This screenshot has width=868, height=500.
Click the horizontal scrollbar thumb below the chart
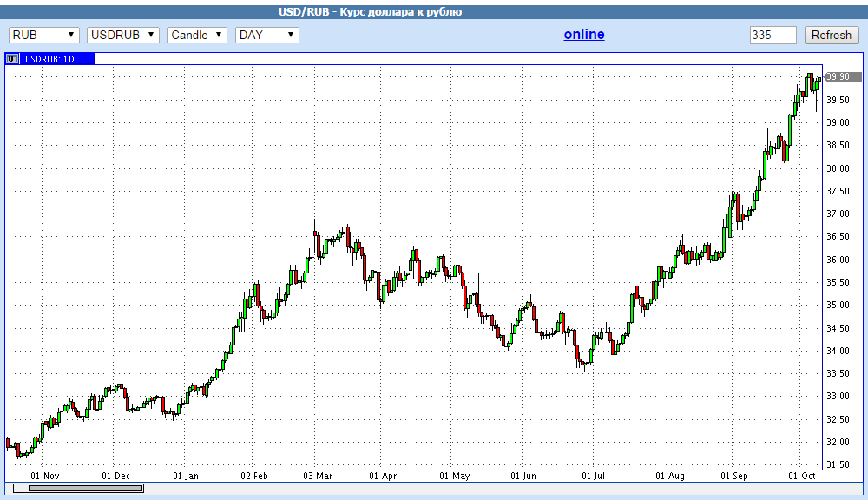tap(86, 489)
